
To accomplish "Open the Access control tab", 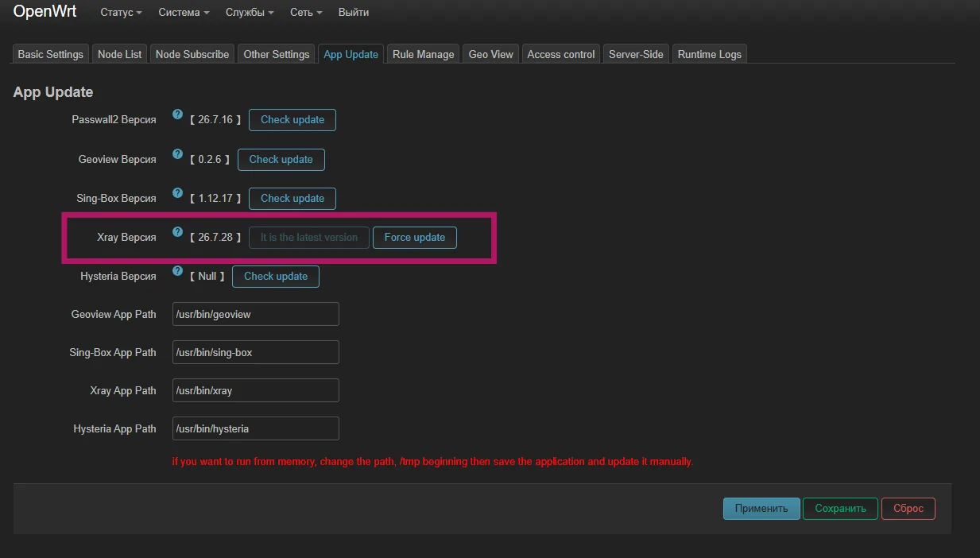I will coord(561,54).
